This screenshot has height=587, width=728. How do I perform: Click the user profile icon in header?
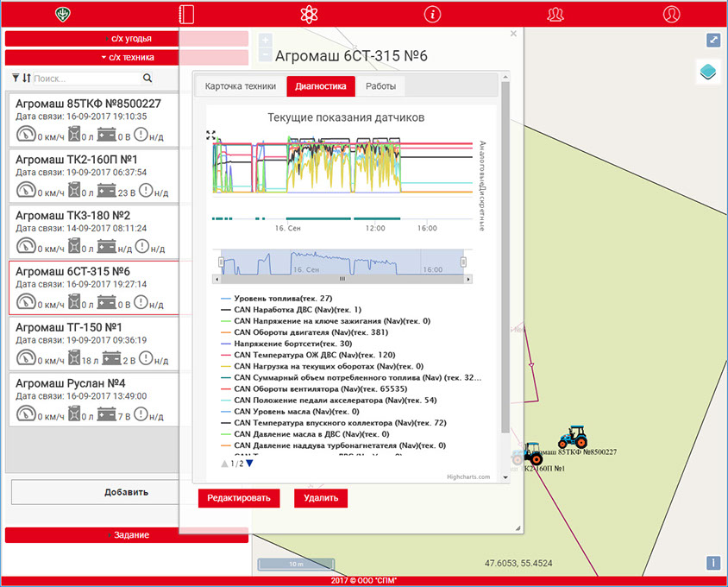[x=671, y=14]
